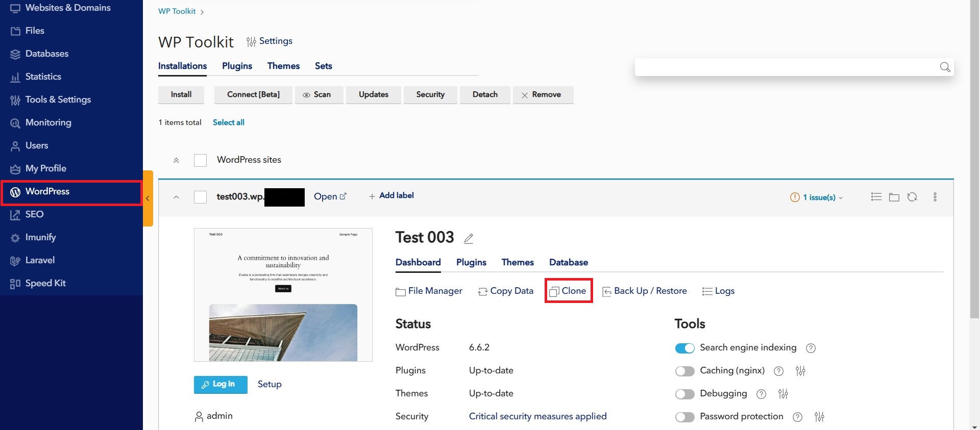Switch to the Installations tab
980x430 pixels.
182,66
